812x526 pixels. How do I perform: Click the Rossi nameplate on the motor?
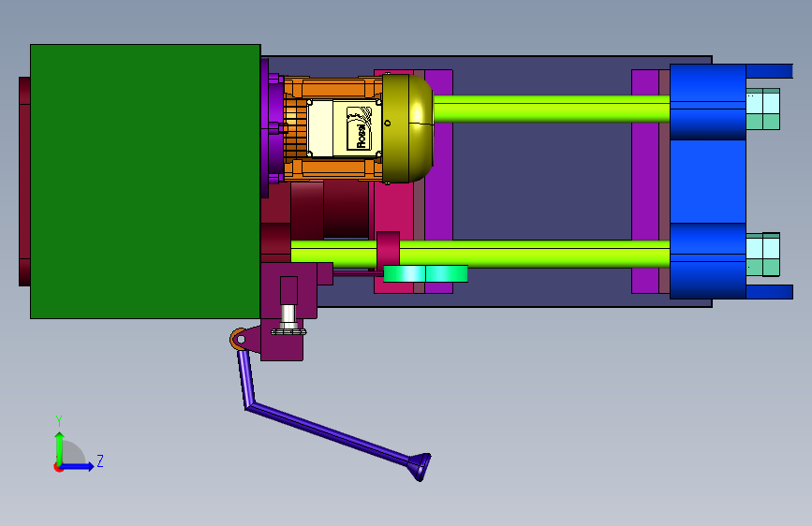(361, 128)
